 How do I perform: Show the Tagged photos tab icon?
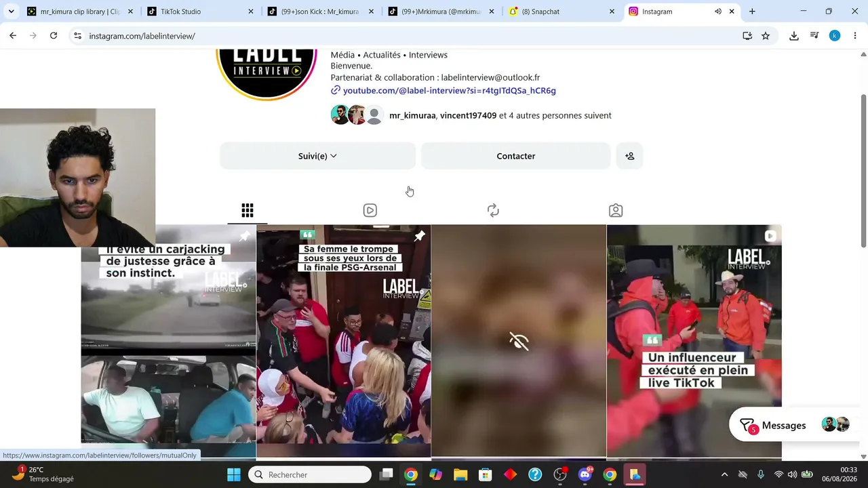click(616, 211)
